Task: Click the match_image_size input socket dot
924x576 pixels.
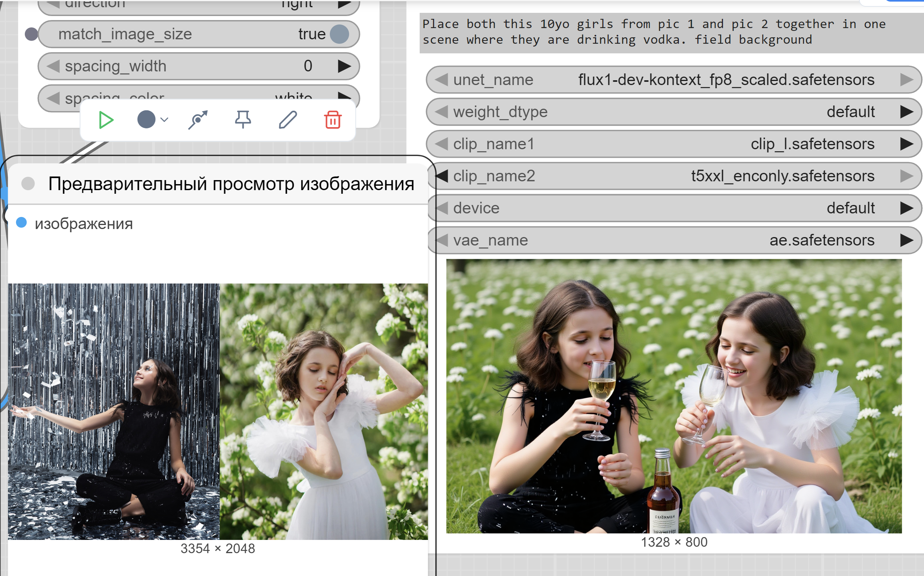Action: pos(31,34)
